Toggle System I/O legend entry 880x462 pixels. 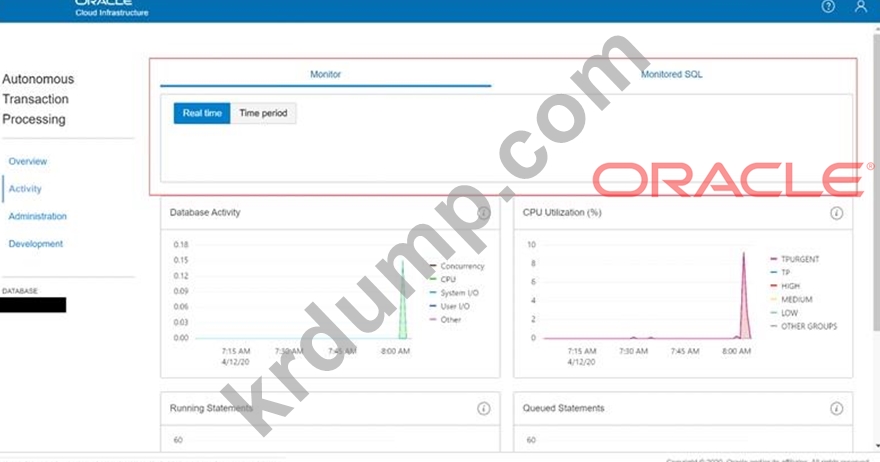coord(454,293)
